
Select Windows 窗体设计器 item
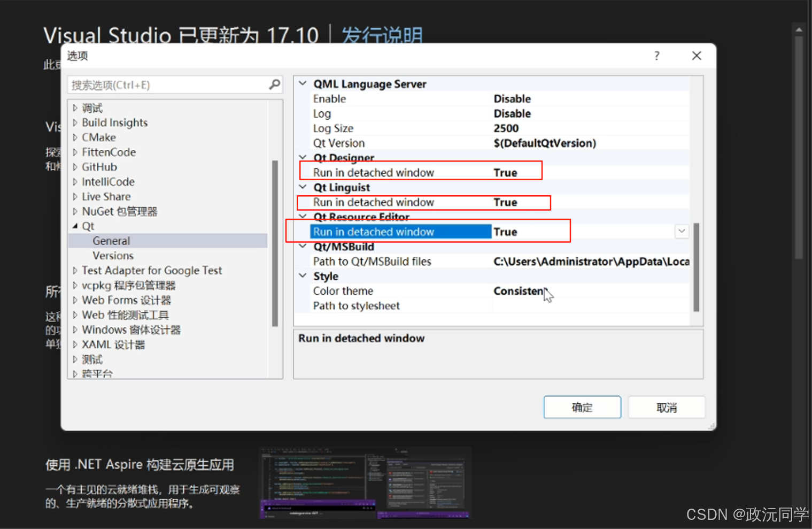click(x=131, y=329)
